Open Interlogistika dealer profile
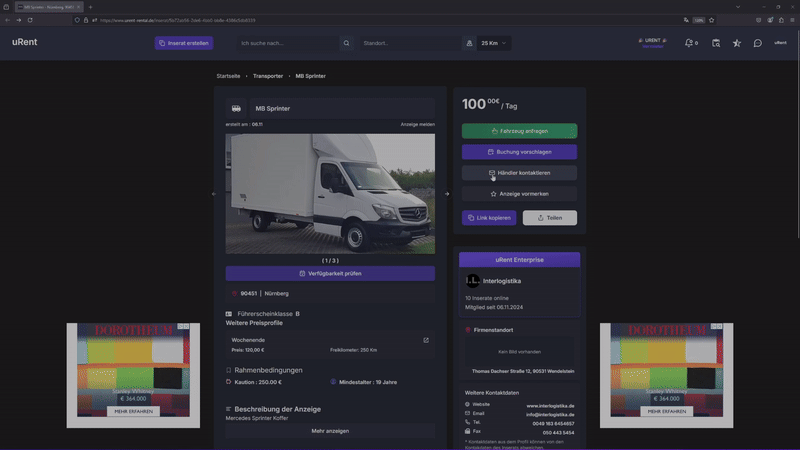 point(502,281)
